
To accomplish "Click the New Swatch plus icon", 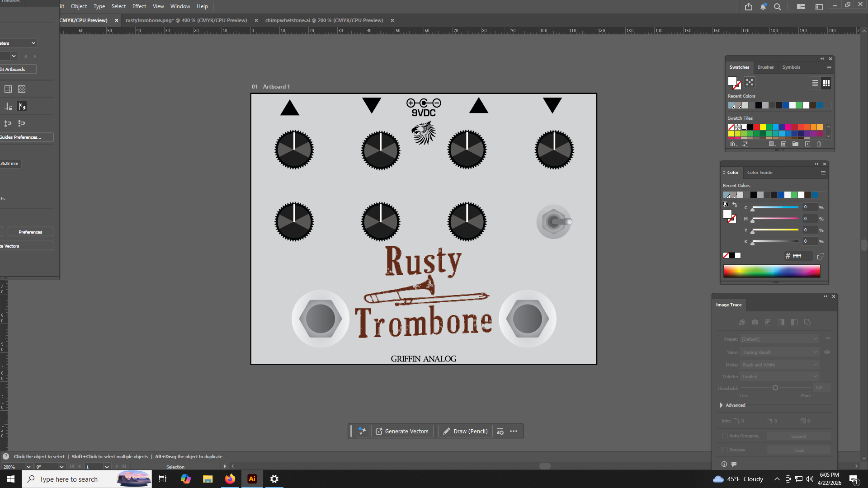I will pos(807,144).
